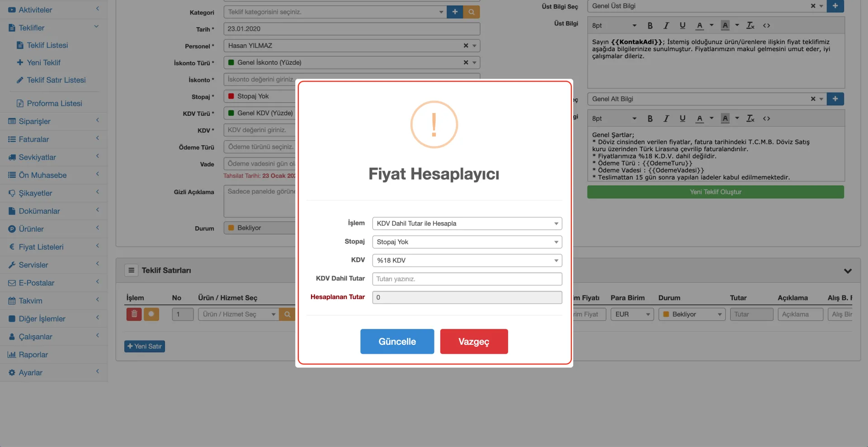Screen dimensions: 868x447
Task: Toggle Bold in the Üst Bilgi editor
Action: pos(650,26)
